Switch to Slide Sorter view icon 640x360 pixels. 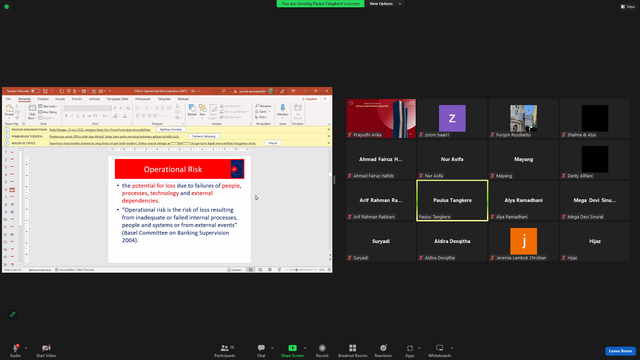pyautogui.click(x=260, y=270)
